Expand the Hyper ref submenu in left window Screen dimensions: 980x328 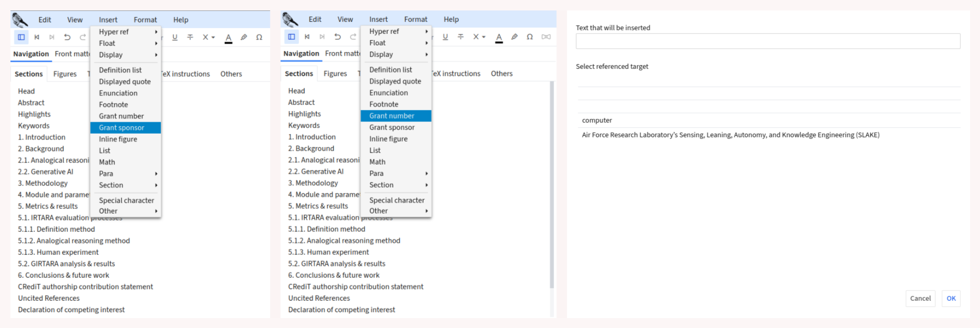125,32
